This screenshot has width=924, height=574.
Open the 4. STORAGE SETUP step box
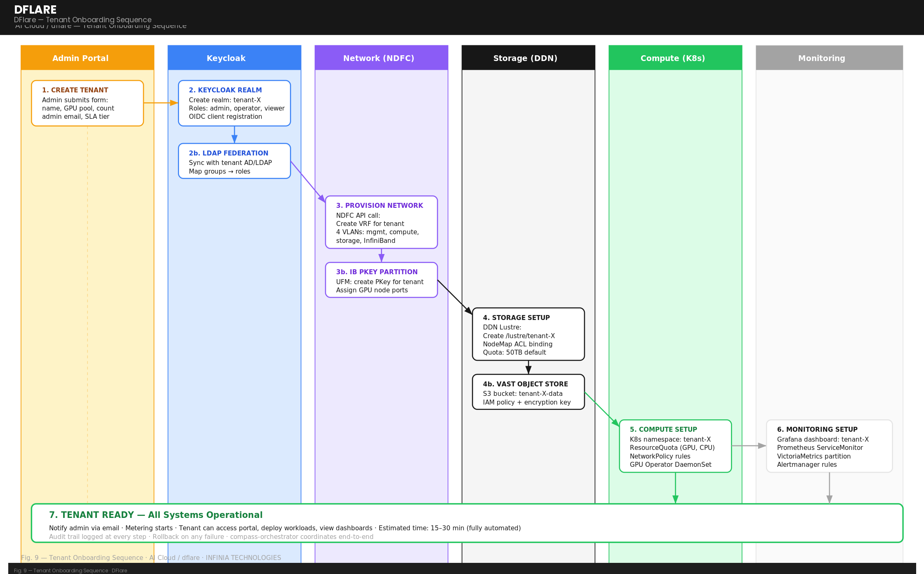tap(528, 334)
